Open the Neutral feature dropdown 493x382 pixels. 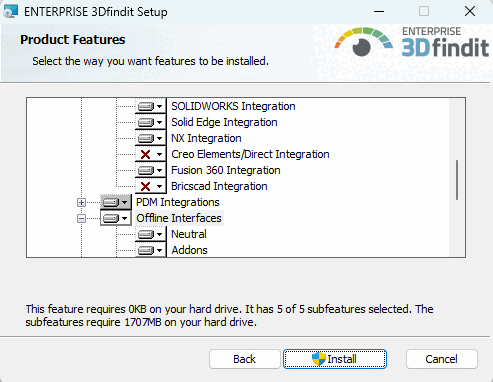coord(150,234)
